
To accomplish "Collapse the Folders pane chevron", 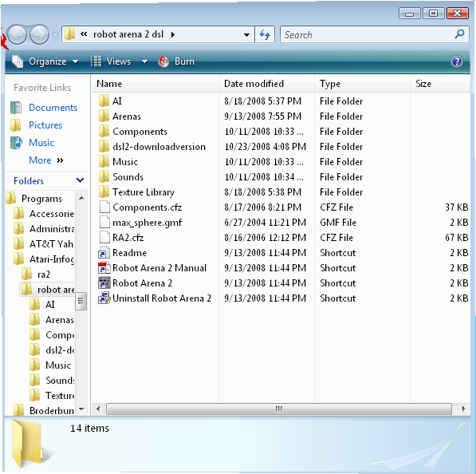I will coord(80,180).
